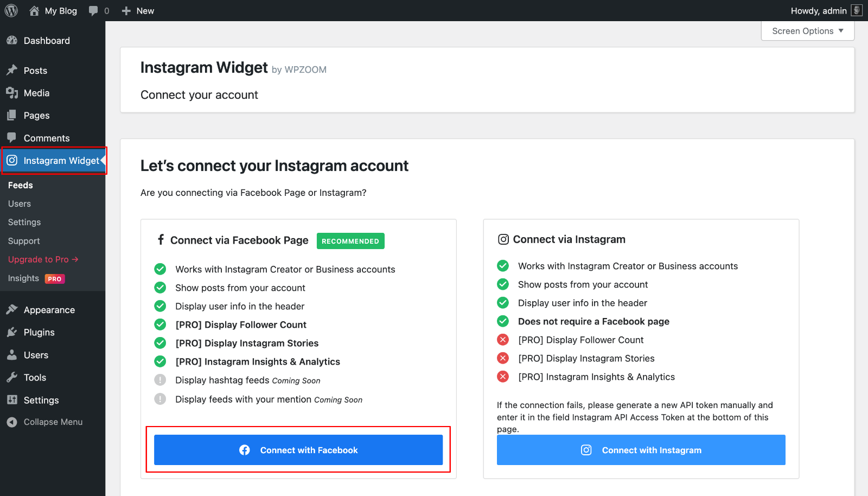Click the Instagram logo inside the connect button
The image size is (868, 496).
(586, 450)
